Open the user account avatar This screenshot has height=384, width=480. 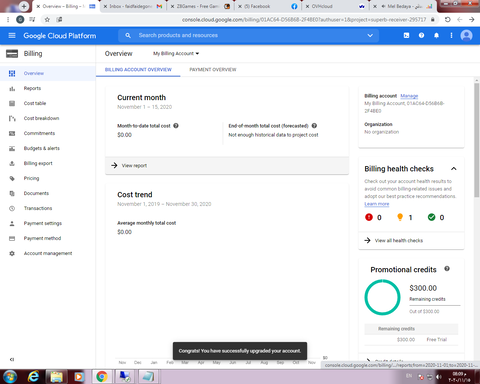pos(466,35)
